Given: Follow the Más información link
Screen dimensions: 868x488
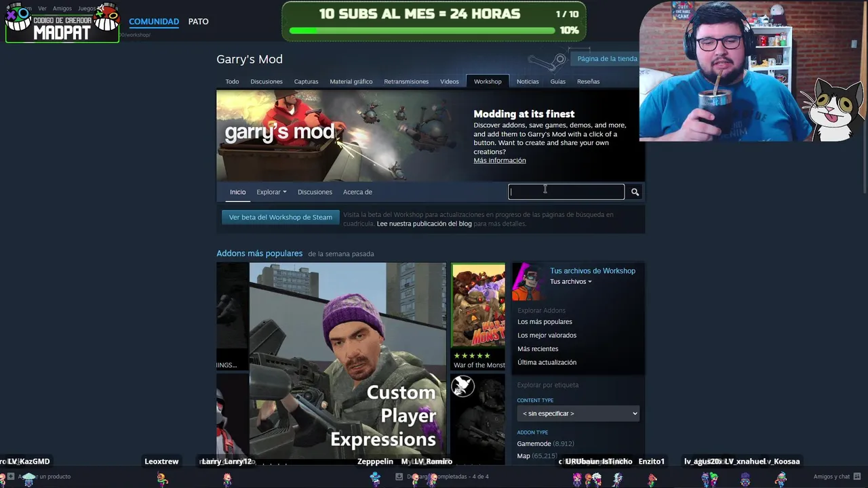Looking at the screenshot, I should point(500,161).
